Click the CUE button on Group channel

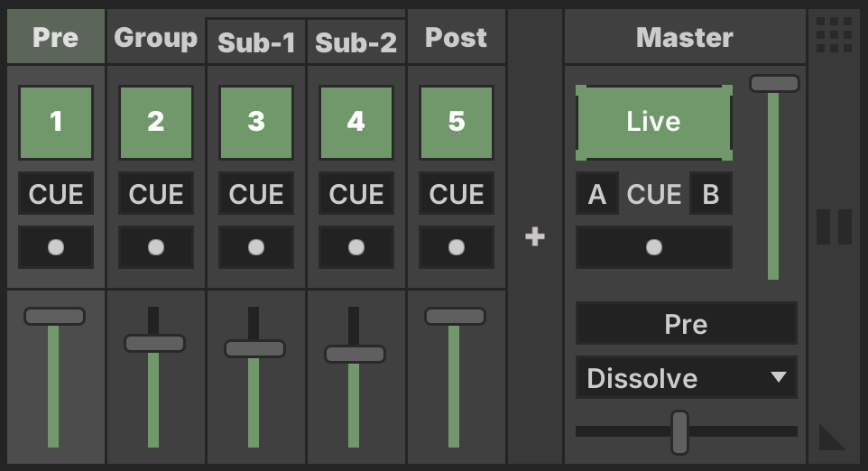coord(156,194)
